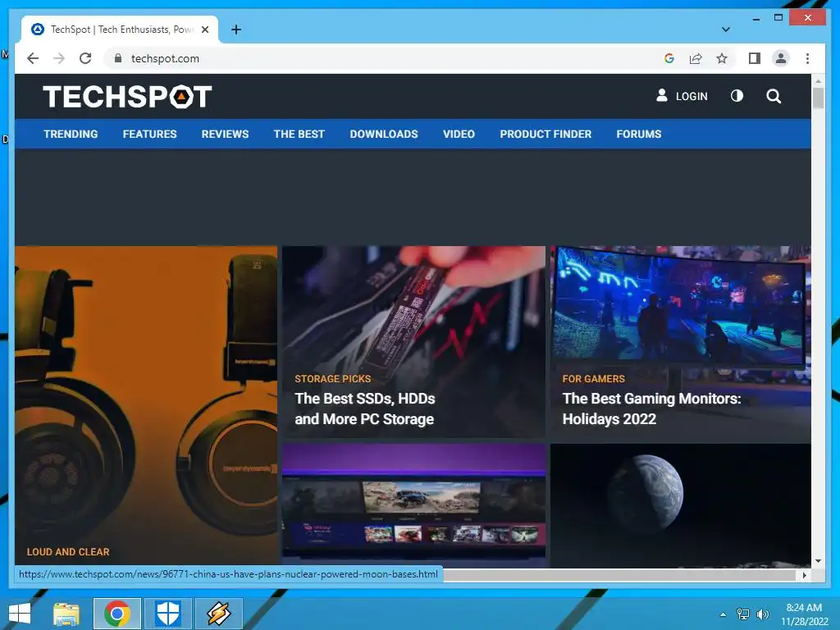Open File Explorer from taskbar
Image resolution: width=840 pixels, height=630 pixels.
click(66, 614)
